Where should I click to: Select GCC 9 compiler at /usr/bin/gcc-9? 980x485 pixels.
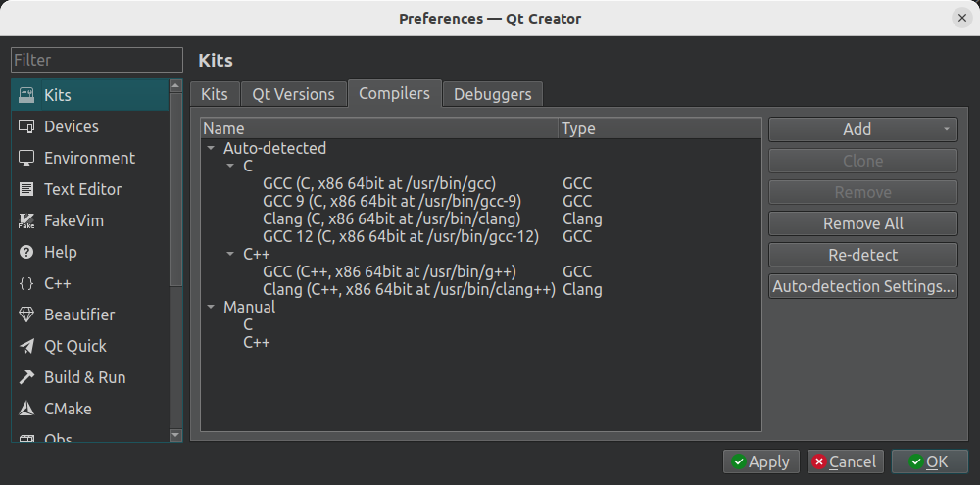pyautogui.click(x=392, y=201)
